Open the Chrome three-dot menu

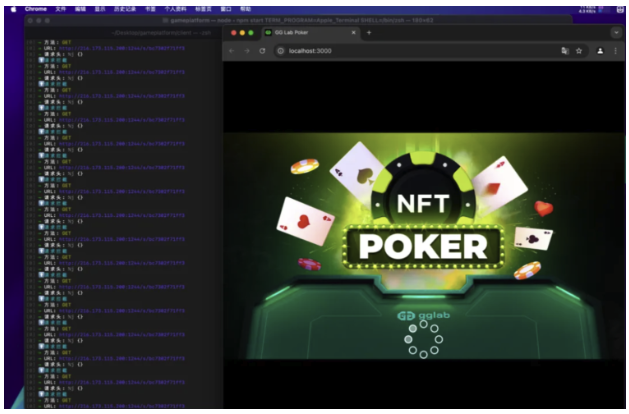click(x=615, y=50)
